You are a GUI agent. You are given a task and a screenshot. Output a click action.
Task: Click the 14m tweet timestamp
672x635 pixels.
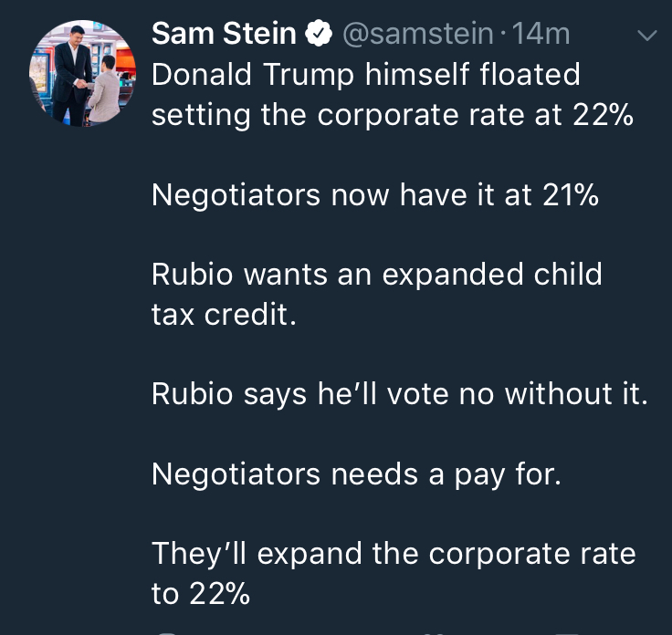tap(542, 34)
